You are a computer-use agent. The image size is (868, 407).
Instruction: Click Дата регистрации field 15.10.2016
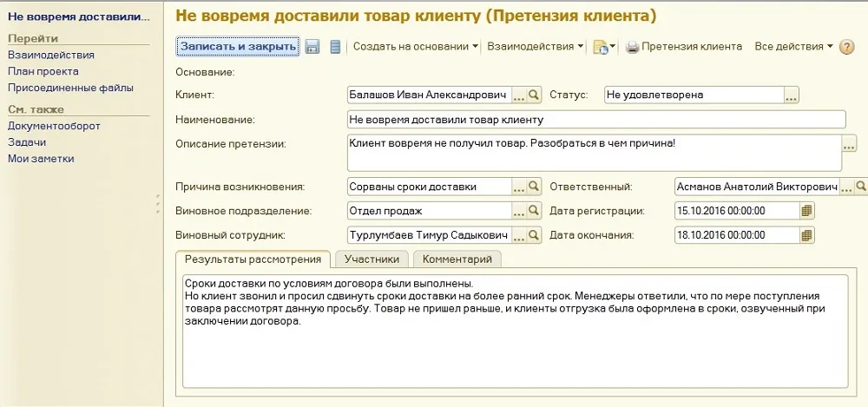(737, 211)
